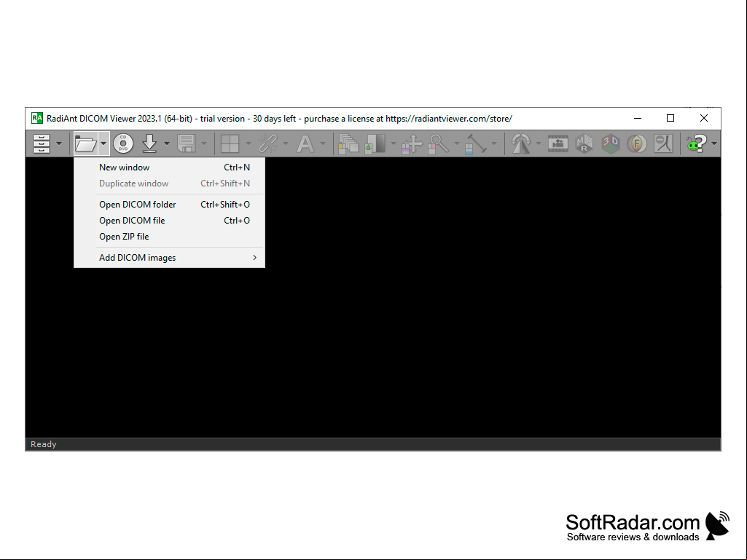747x560 pixels.
Task: Maximize the RadiAnt DICOM Viewer window
Action: pos(670,118)
